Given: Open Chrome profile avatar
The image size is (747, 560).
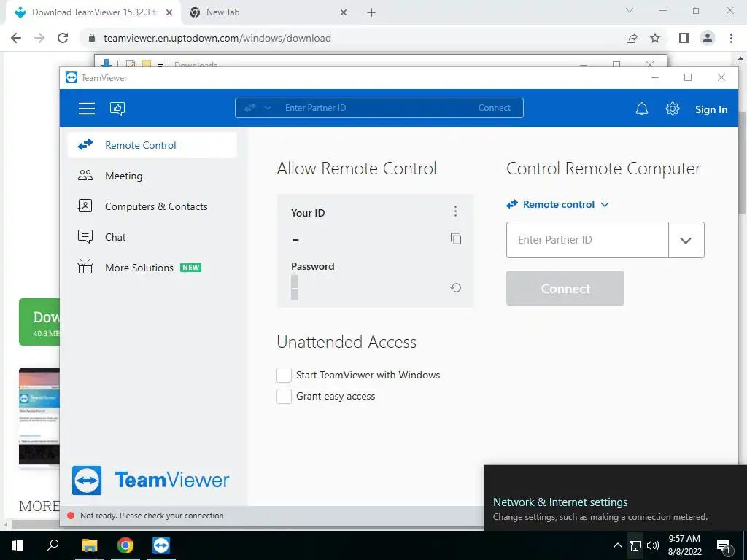Looking at the screenshot, I should (708, 38).
